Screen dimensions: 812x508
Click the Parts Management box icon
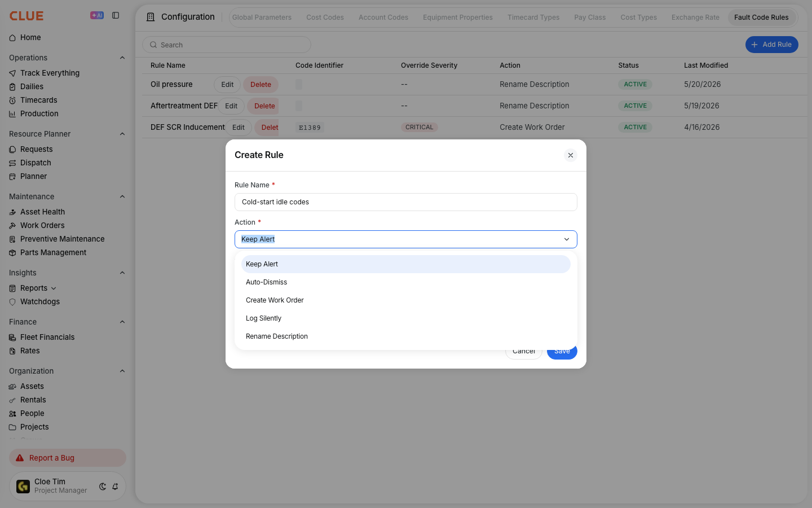coord(12,252)
